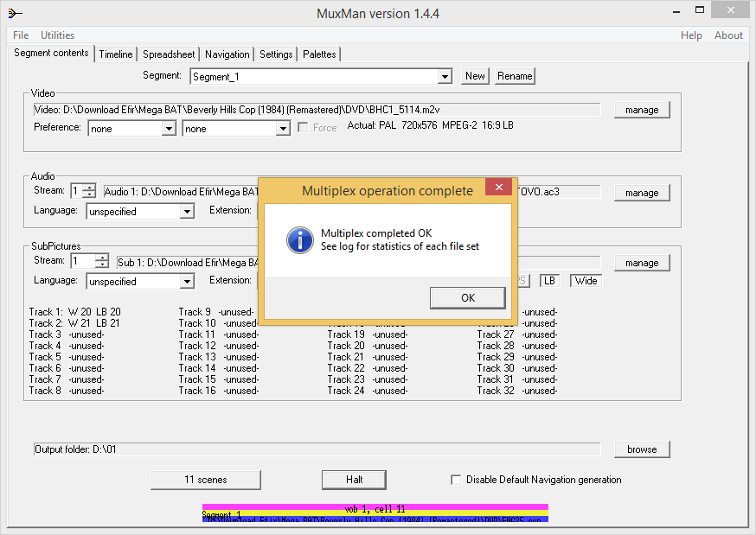Click Track 13 -unused- entry
This screenshot has height=535, width=756.
pos(219,357)
